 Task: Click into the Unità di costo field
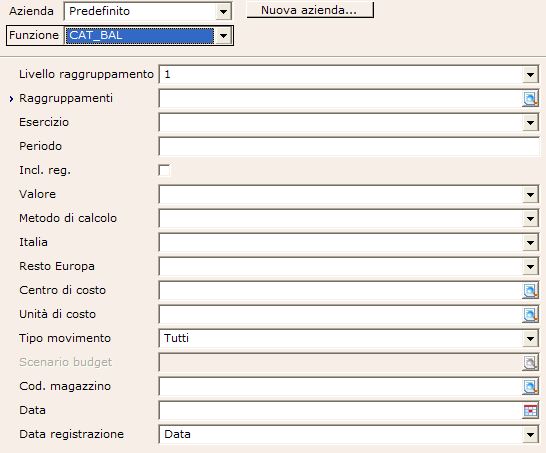[341, 314]
